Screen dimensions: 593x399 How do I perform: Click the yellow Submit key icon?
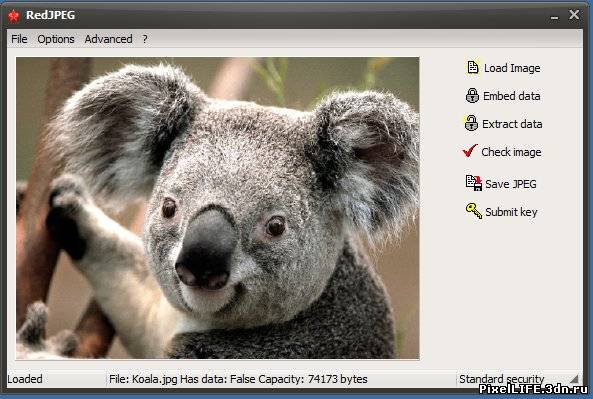tap(473, 211)
